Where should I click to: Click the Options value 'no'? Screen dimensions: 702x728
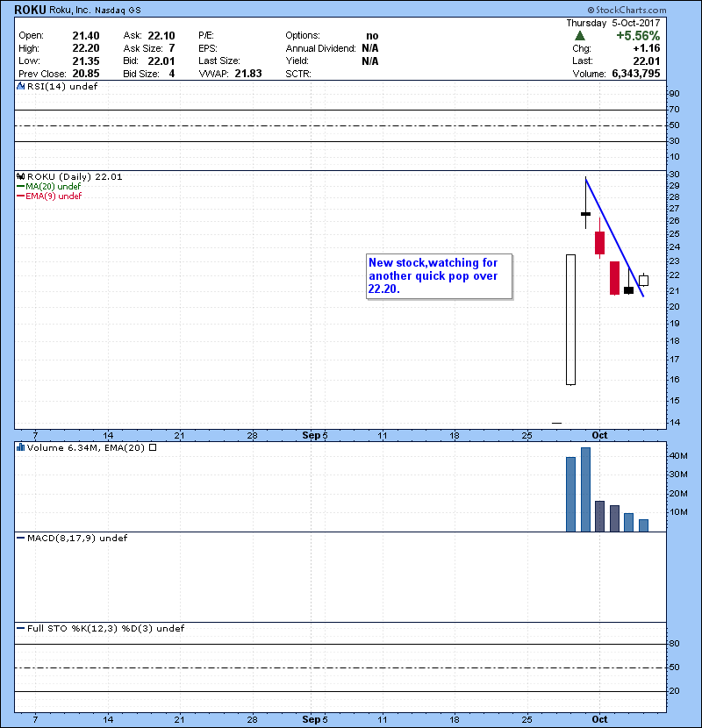coord(372,36)
